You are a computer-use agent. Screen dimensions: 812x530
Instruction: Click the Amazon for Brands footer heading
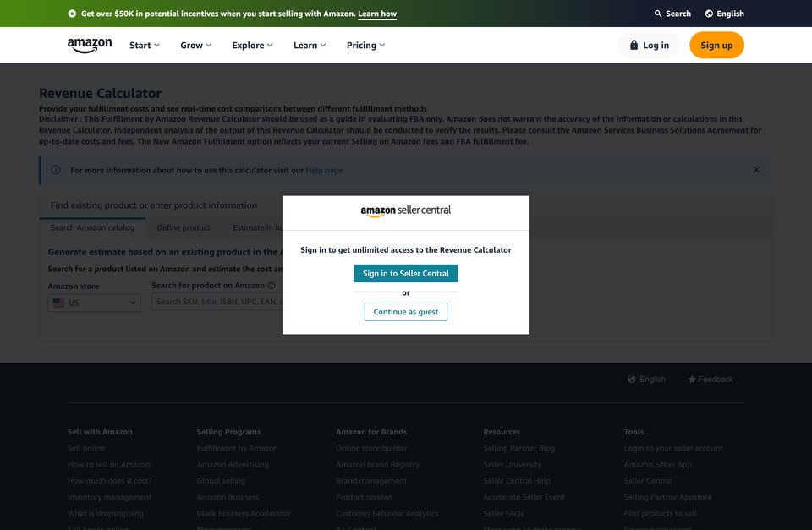coord(371,432)
